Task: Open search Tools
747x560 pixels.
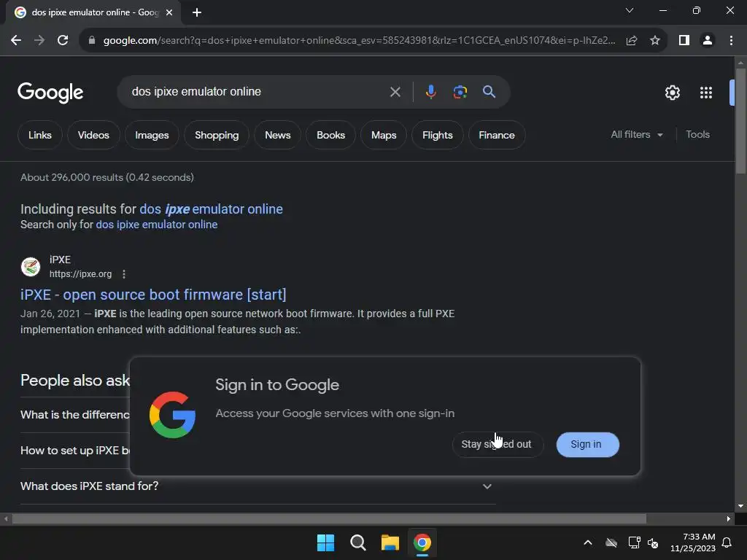Action: (x=697, y=135)
